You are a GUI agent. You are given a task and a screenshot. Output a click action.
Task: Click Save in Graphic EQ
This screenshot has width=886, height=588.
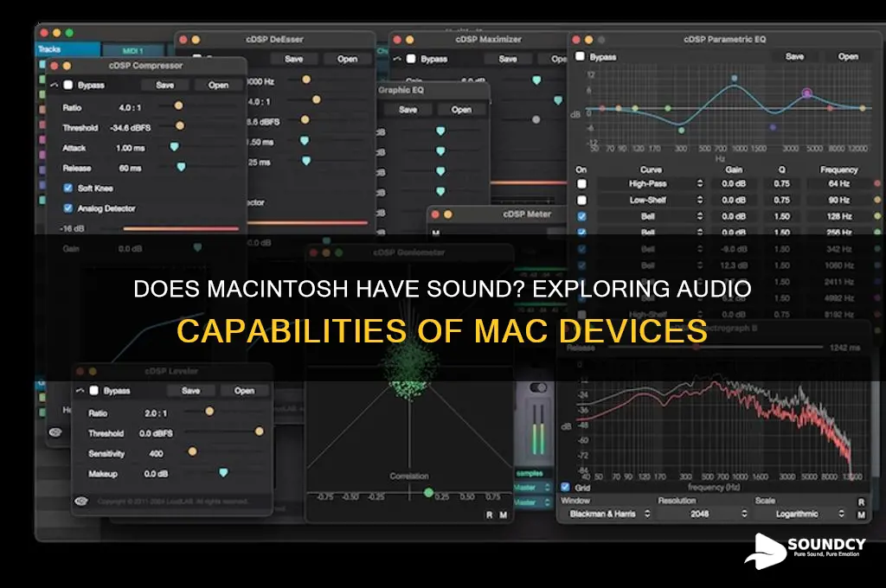408,110
